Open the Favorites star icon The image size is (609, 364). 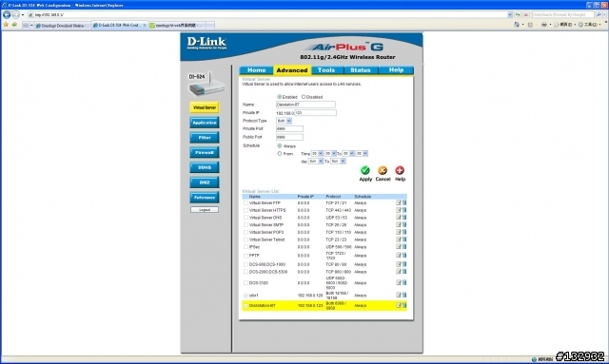pos(6,25)
